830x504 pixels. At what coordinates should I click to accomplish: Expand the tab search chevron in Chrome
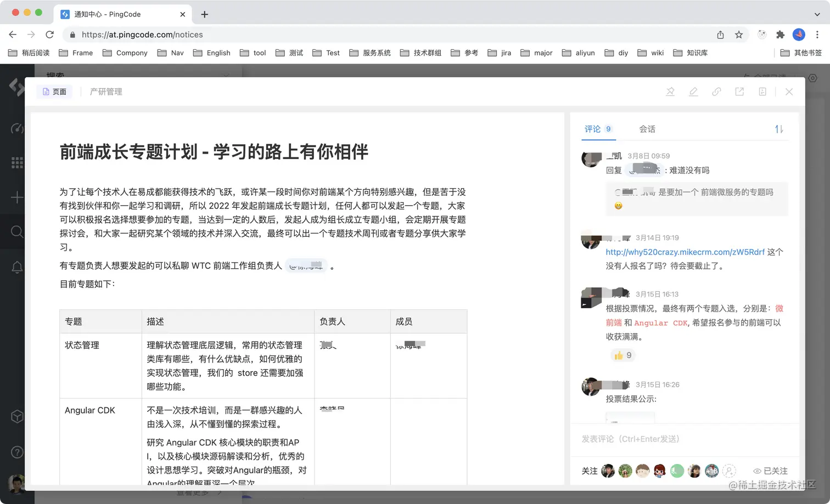[817, 14]
